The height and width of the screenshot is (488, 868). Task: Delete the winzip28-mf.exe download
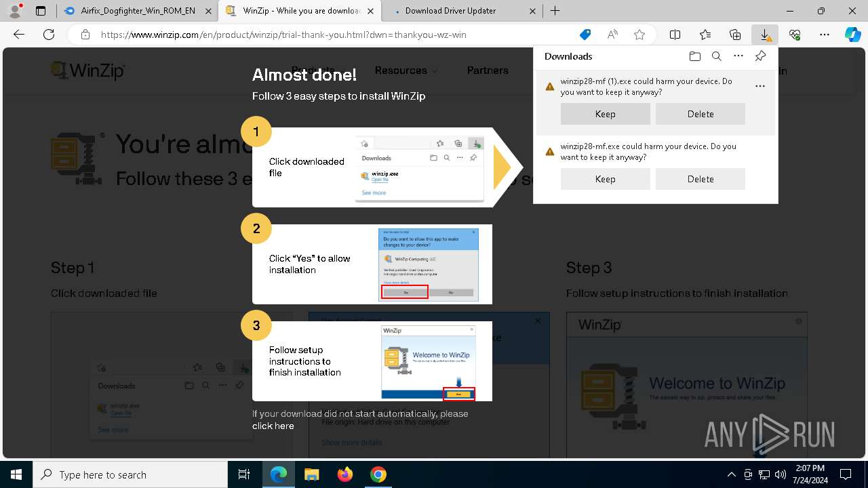(701, 179)
